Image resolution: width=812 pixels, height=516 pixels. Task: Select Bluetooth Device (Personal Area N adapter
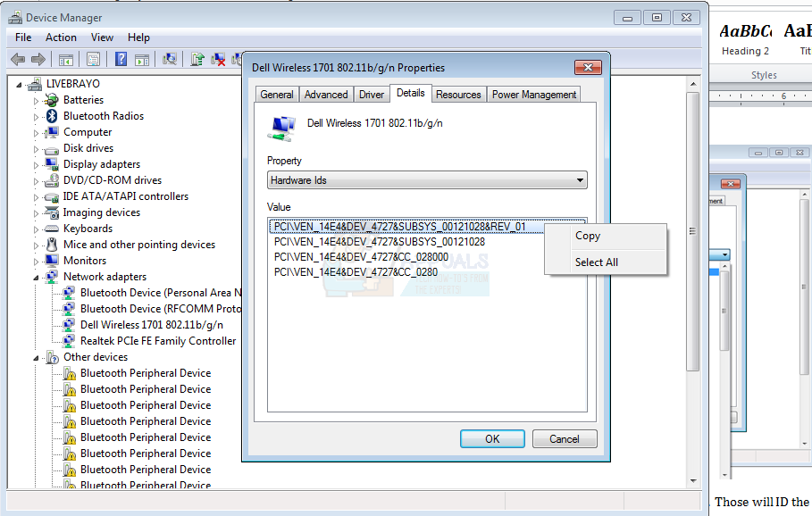pos(161,293)
